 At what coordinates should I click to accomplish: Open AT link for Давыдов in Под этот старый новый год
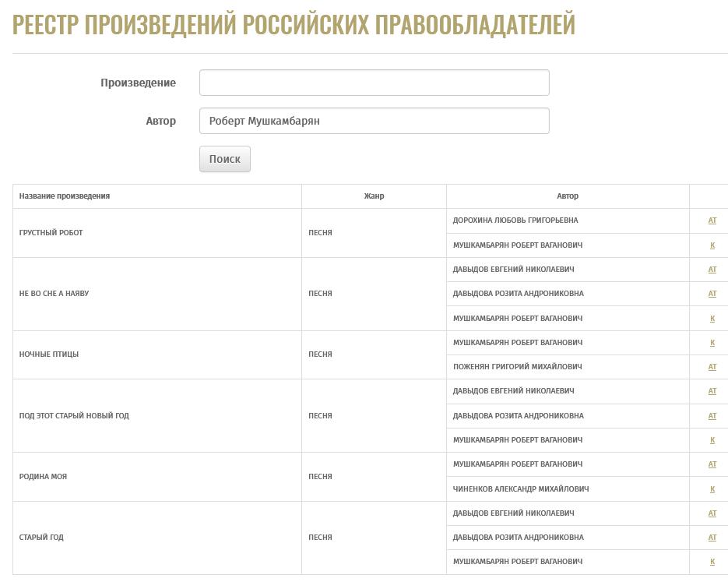tap(712, 391)
